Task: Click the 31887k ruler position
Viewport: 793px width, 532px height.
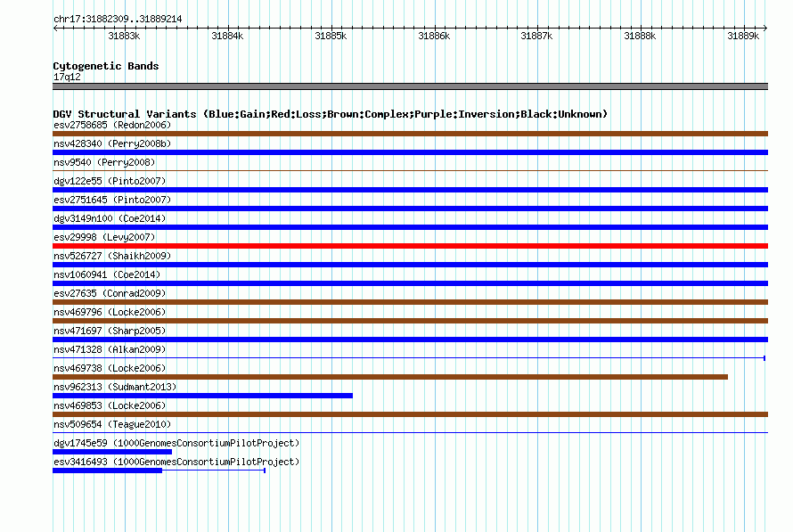Action: [536, 36]
